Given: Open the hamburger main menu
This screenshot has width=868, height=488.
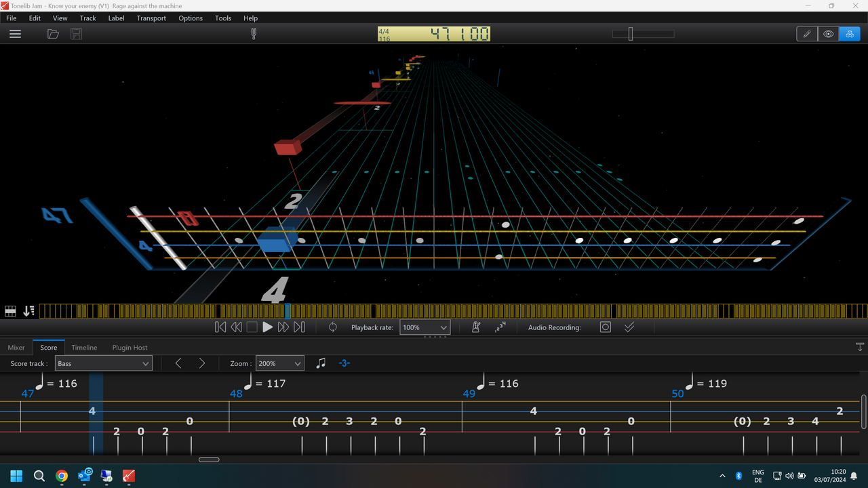Looking at the screenshot, I should coord(15,34).
